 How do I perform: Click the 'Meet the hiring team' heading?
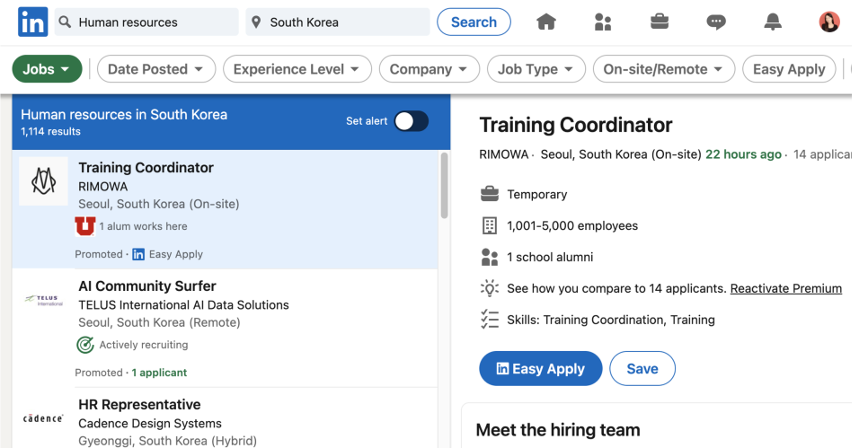tap(558, 430)
